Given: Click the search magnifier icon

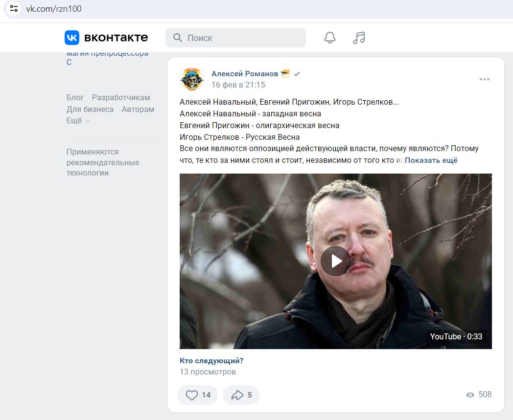Looking at the screenshot, I should [x=178, y=38].
